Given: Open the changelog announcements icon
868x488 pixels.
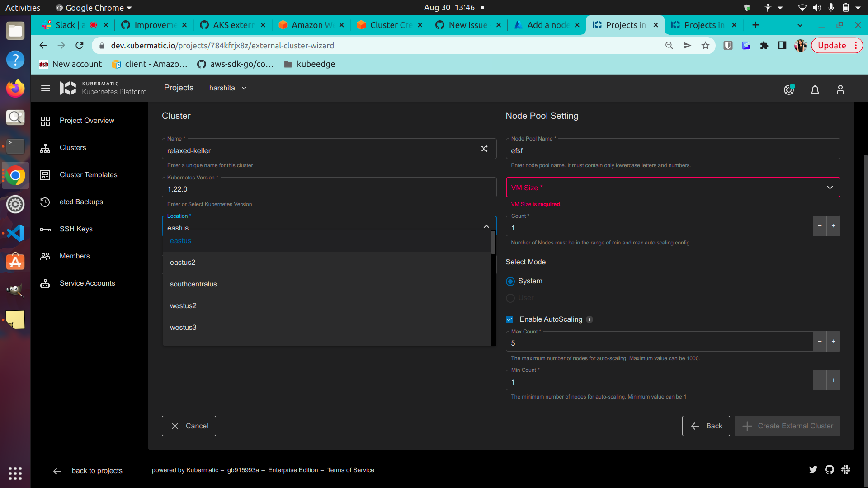Looking at the screenshot, I should (788, 90).
